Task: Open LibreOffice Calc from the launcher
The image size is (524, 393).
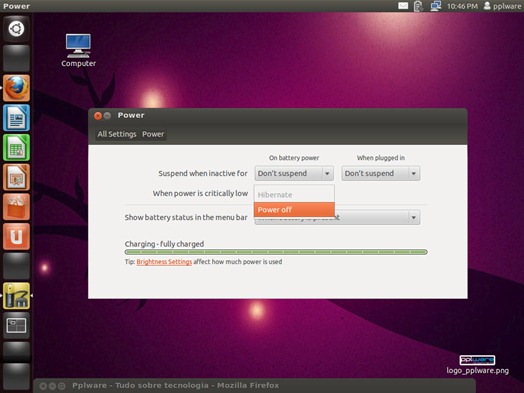Action: (16, 147)
